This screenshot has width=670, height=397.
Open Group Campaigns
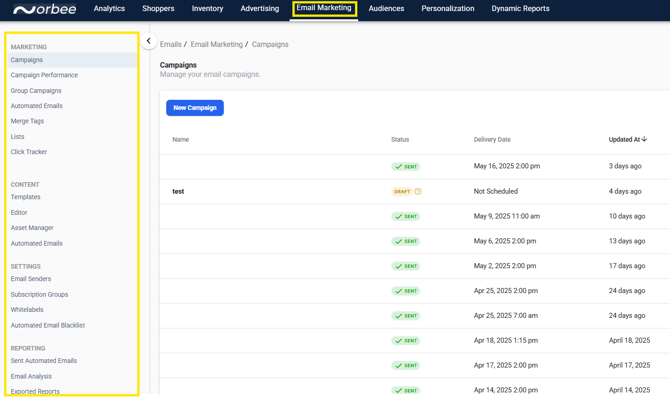click(x=36, y=91)
